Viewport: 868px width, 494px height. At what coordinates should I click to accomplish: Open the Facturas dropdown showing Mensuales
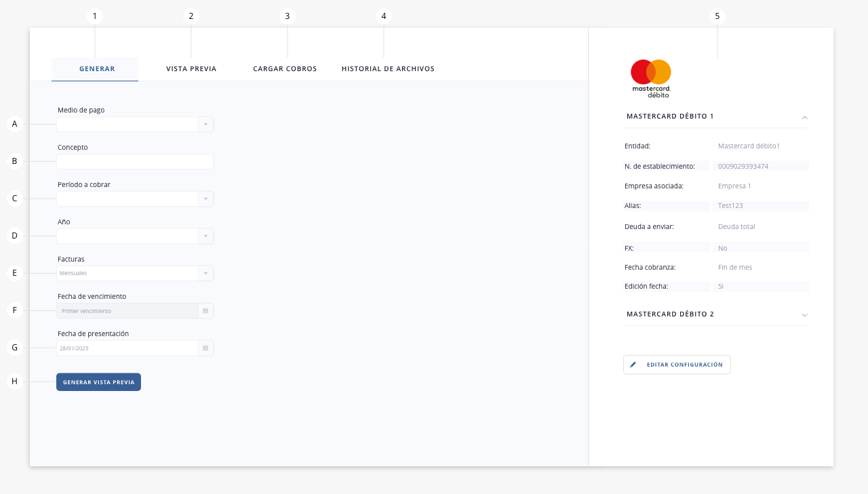pos(135,273)
